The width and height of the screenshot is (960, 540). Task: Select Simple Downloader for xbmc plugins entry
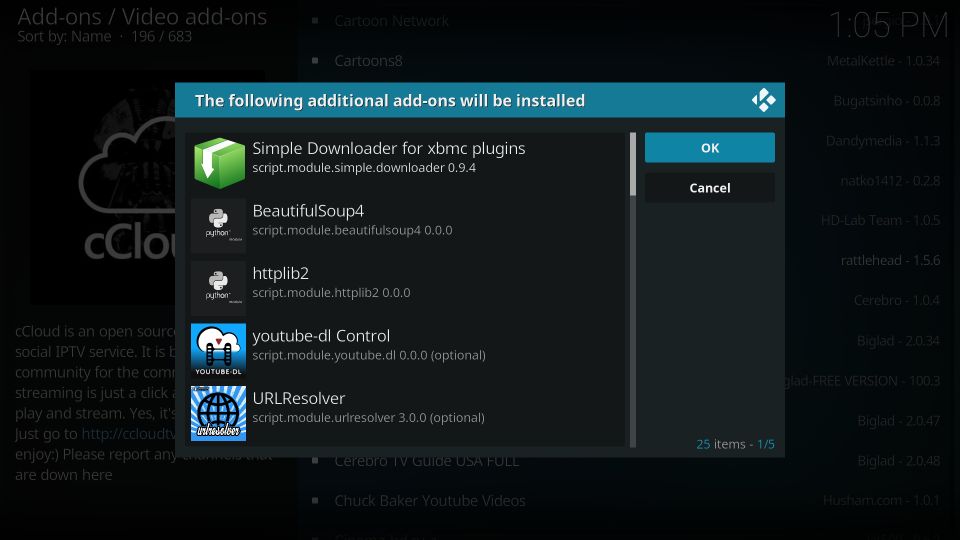(x=407, y=163)
